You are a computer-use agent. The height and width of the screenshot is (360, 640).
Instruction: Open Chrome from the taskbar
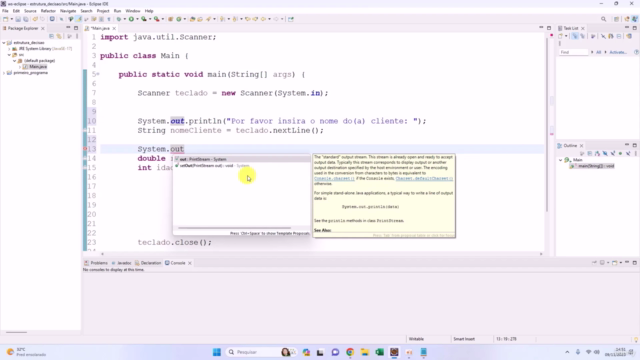[350, 352]
